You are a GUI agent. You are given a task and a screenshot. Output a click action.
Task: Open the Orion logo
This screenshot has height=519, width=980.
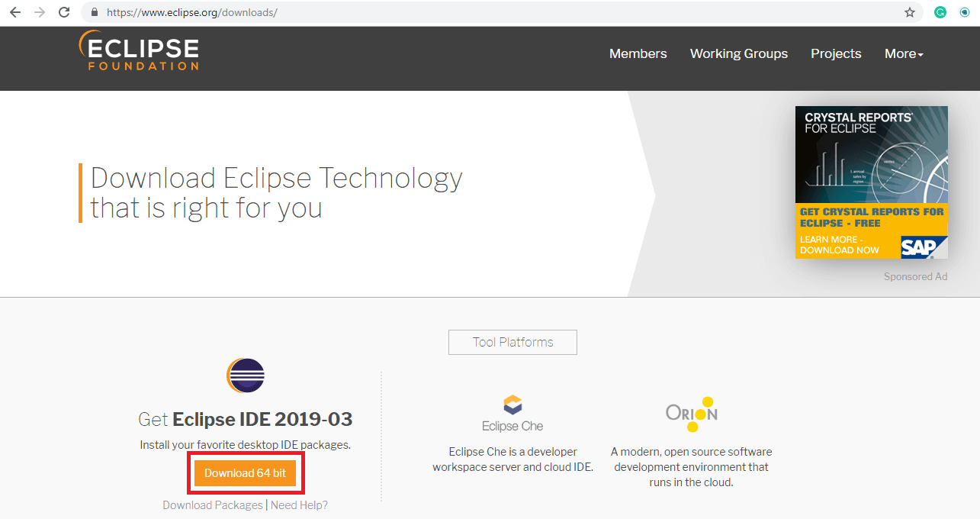click(692, 414)
